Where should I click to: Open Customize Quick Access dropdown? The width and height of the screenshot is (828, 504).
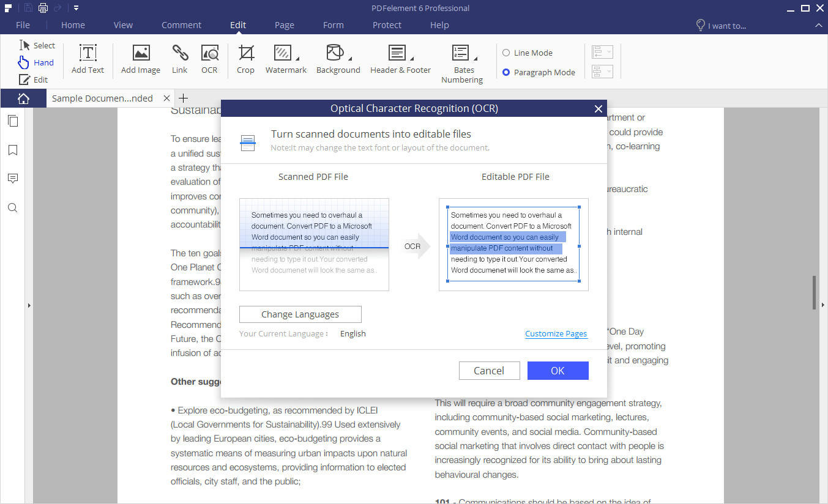[76, 8]
